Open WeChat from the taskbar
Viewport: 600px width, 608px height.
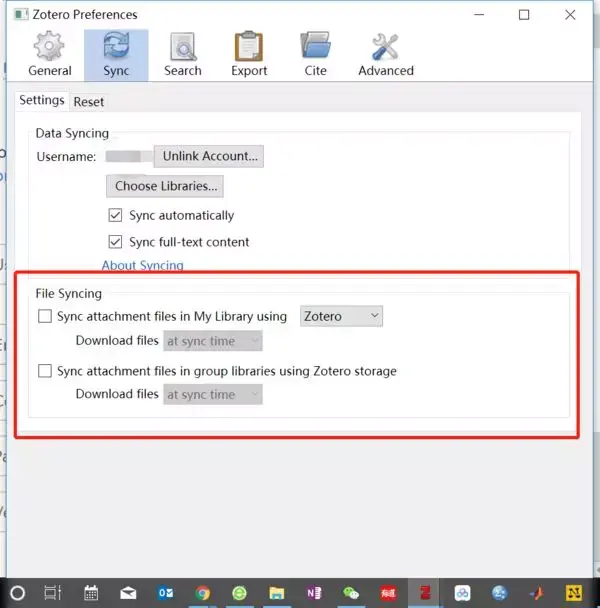click(x=351, y=593)
